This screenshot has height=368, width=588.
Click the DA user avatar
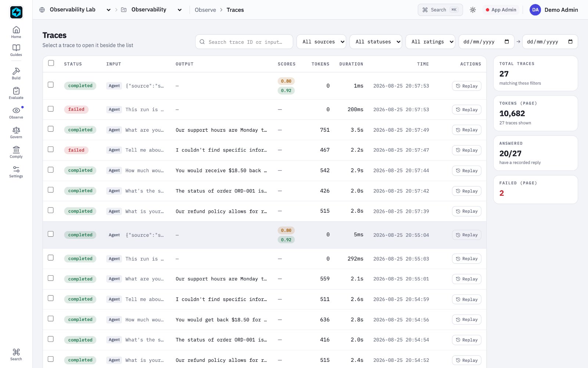535,10
